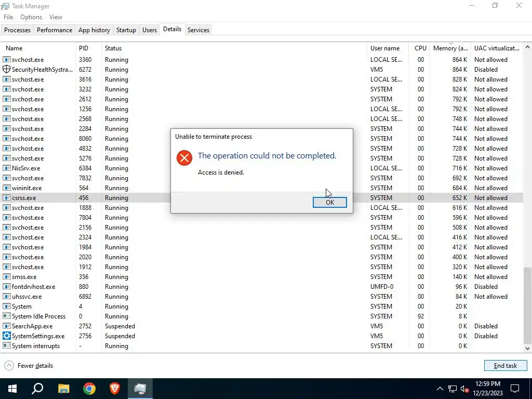532x399 pixels.
Task: Click the Task Manager taskbar icon
Action: coord(140,389)
